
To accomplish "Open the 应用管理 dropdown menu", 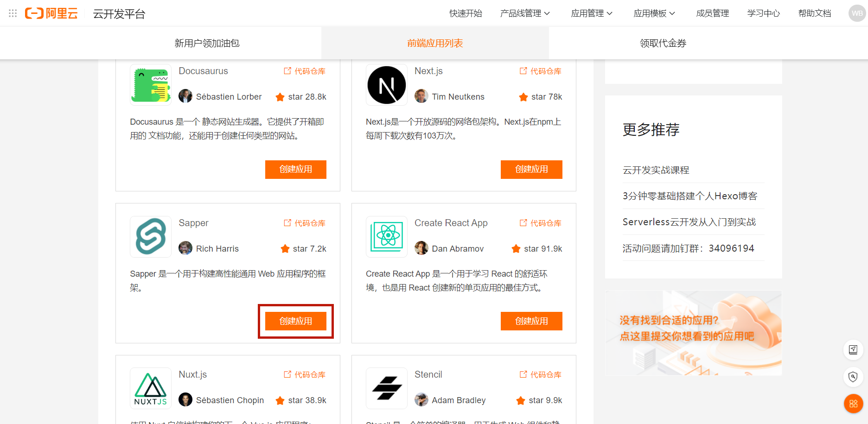I will click(592, 13).
